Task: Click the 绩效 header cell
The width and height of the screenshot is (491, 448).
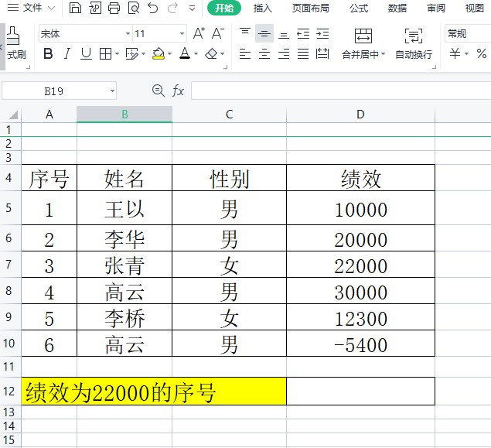Action: (x=361, y=178)
